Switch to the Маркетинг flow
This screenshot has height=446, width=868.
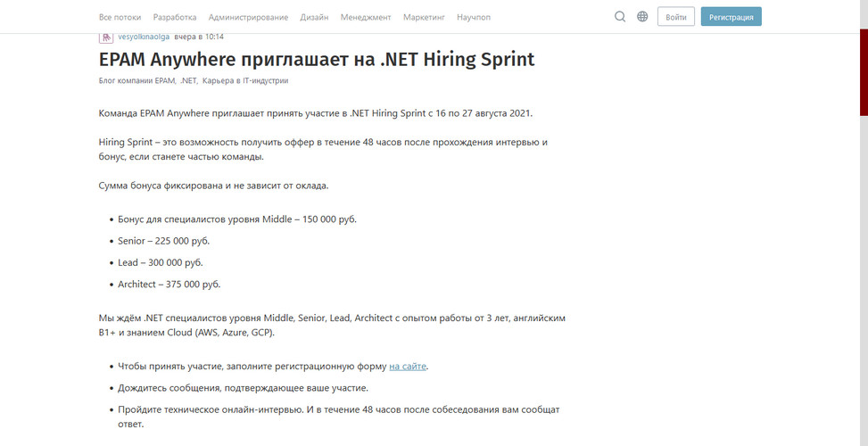[424, 17]
